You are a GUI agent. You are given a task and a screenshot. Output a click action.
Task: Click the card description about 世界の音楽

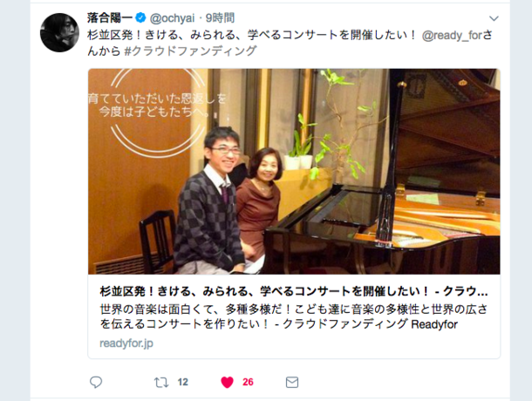click(x=294, y=316)
